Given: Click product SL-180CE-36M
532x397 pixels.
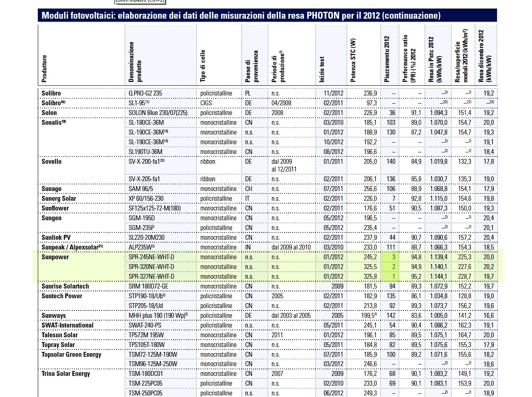Looking at the screenshot, I should coord(146,123).
